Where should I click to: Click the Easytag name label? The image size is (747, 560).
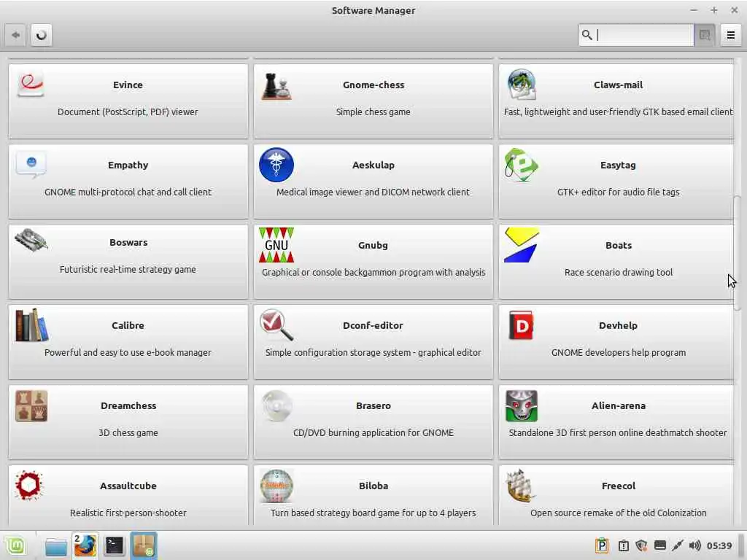pos(618,165)
